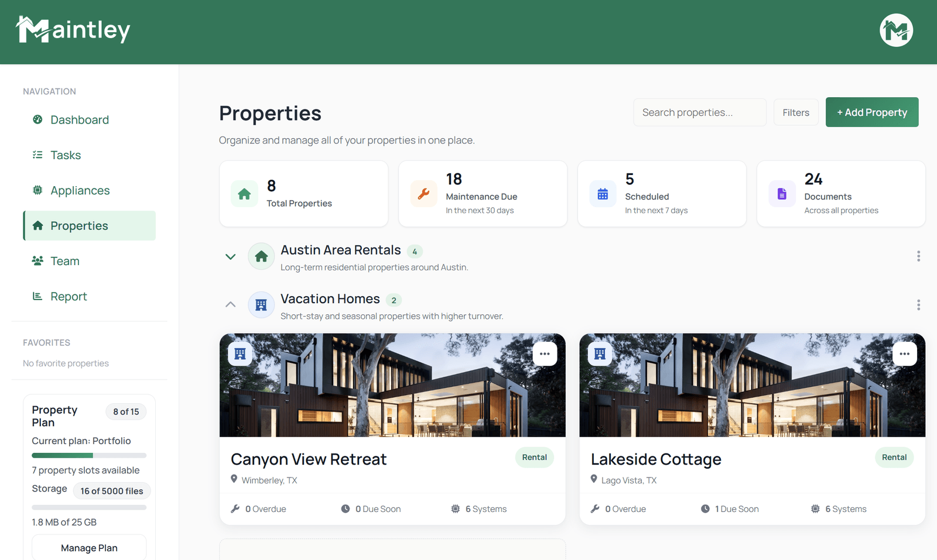Click Canyon View Retreat Systems chip icon
937x560 pixels.
pyautogui.click(x=456, y=509)
